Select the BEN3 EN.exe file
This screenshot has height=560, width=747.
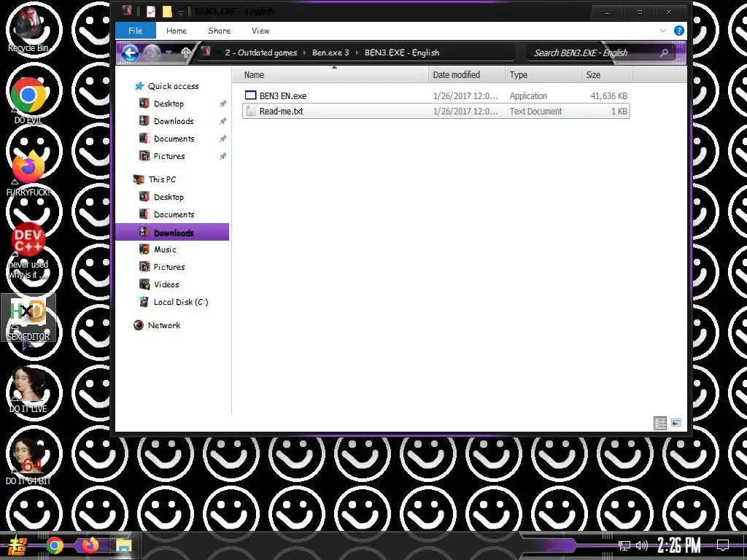436,96
